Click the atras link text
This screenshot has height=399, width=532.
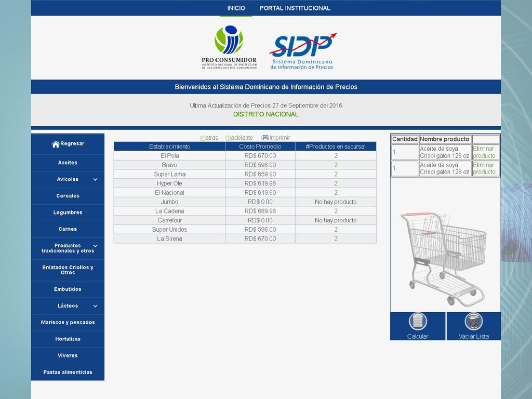coord(212,138)
